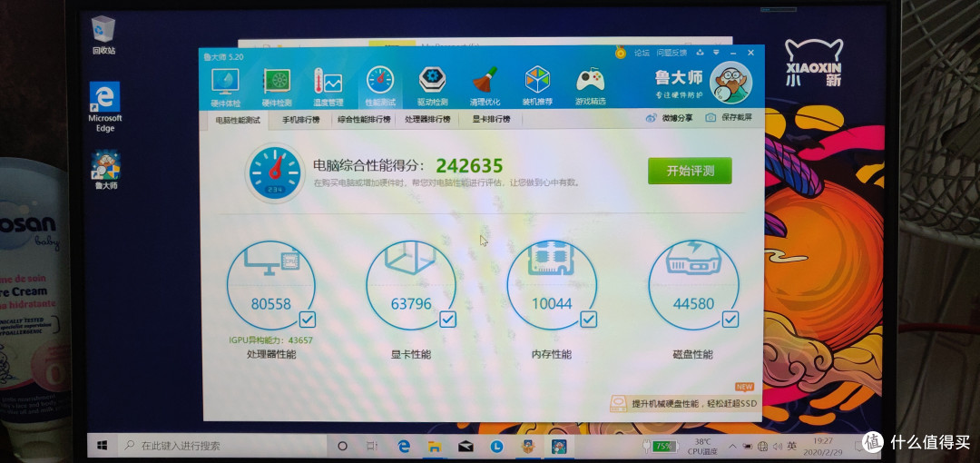This screenshot has height=463, width=980.
Task: Open the 问题反馈 feedback link
Action: point(671,53)
